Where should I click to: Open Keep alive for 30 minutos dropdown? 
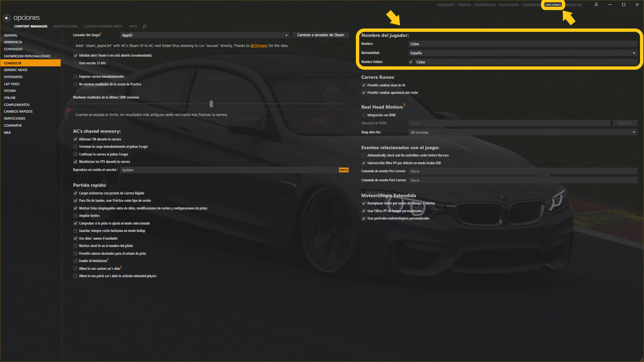523,132
